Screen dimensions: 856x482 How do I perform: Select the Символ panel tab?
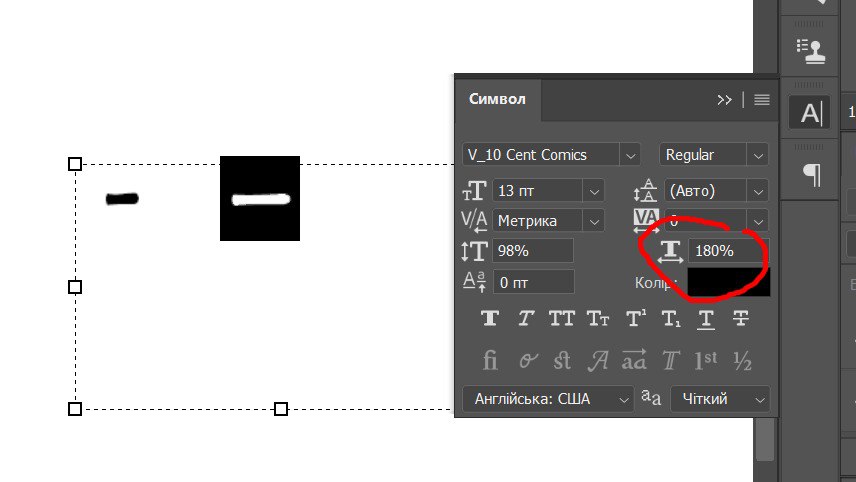(x=497, y=99)
